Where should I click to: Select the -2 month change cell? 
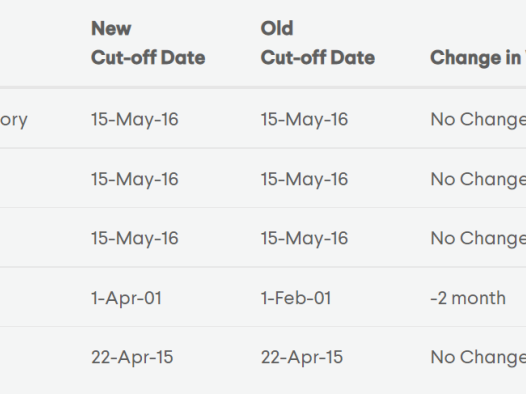click(468, 298)
